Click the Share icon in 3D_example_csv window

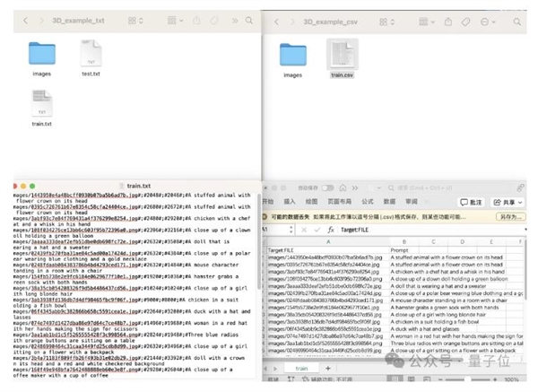point(448,22)
